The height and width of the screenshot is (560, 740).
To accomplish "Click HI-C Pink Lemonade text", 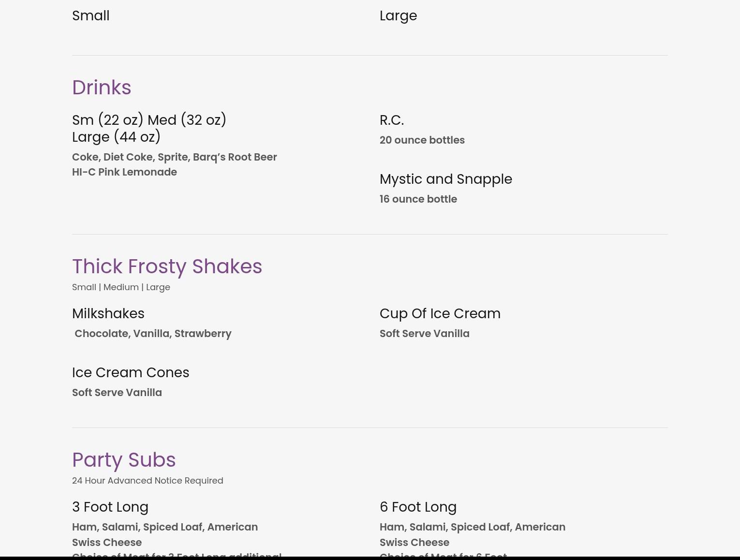I will click(x=124, y=172).
